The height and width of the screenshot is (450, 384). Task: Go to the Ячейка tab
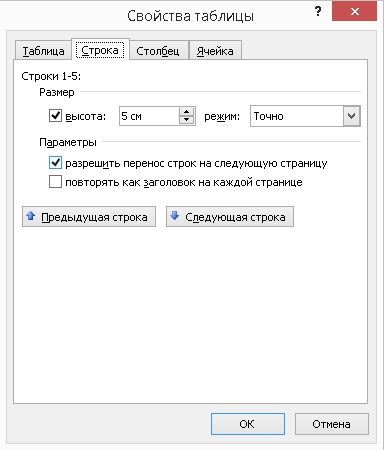(215, 51)
